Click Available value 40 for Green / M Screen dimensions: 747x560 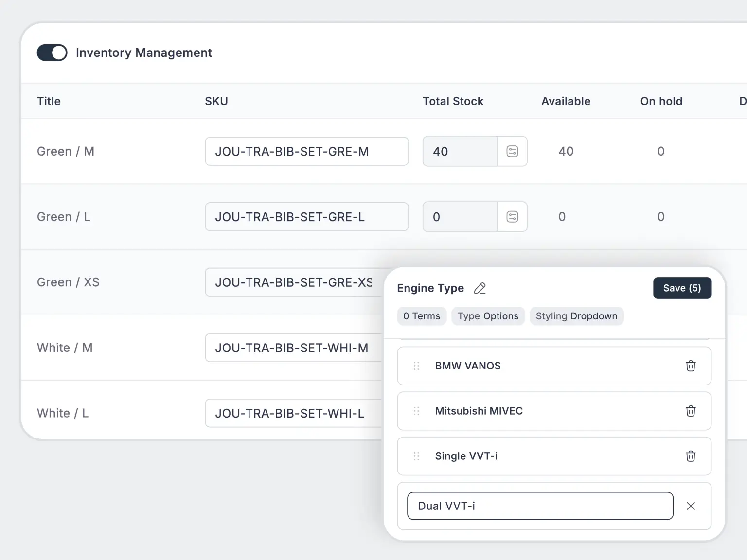566,151
